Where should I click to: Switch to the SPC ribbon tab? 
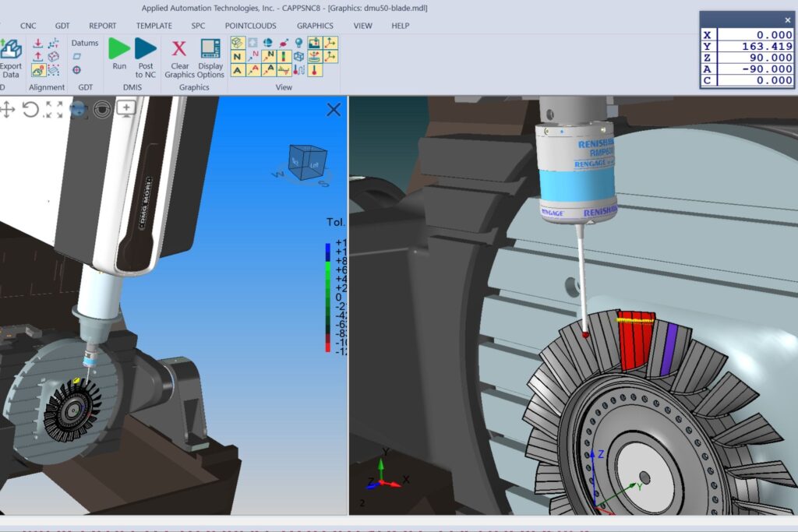coord(198,26)
